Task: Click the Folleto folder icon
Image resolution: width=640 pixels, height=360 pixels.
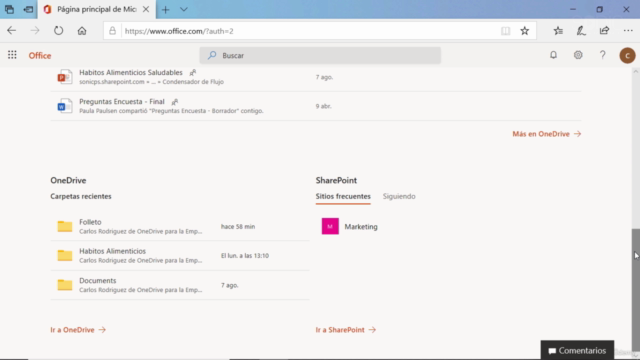Action: pos(64,226)
